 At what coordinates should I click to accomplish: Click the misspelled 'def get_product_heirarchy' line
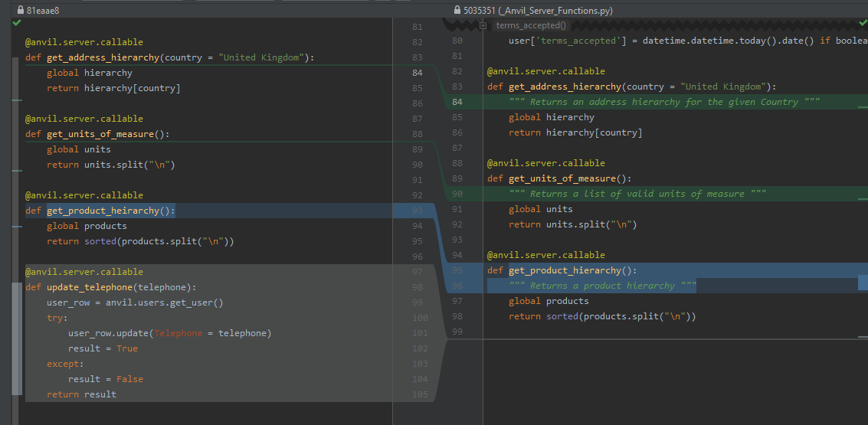pos(100,211)
